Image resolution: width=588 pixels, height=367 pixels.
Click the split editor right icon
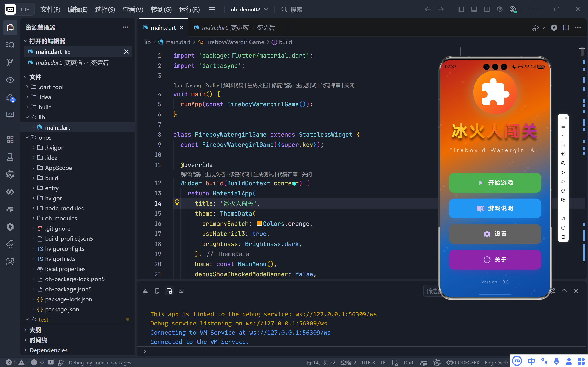tap(566, 28)
